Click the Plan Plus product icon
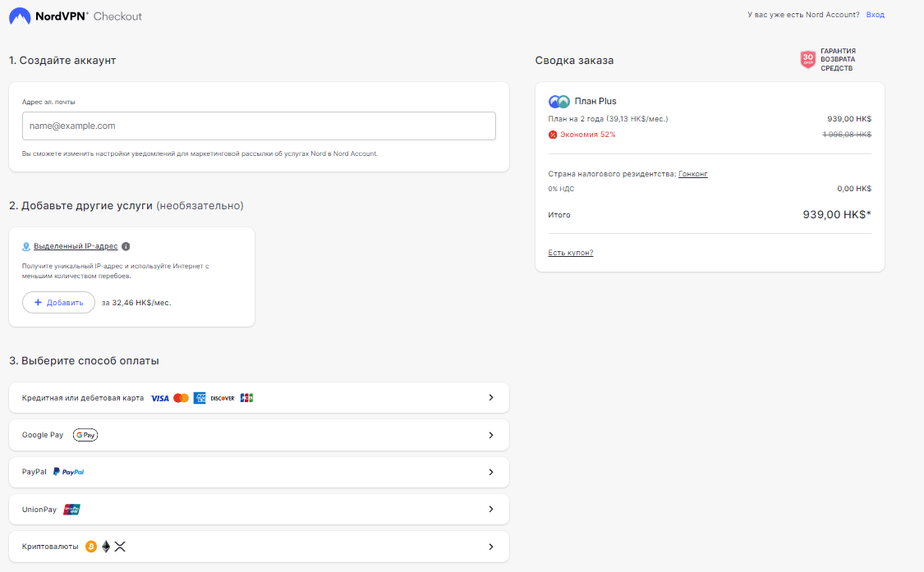 pyautogui.click(x=559, y=102)
